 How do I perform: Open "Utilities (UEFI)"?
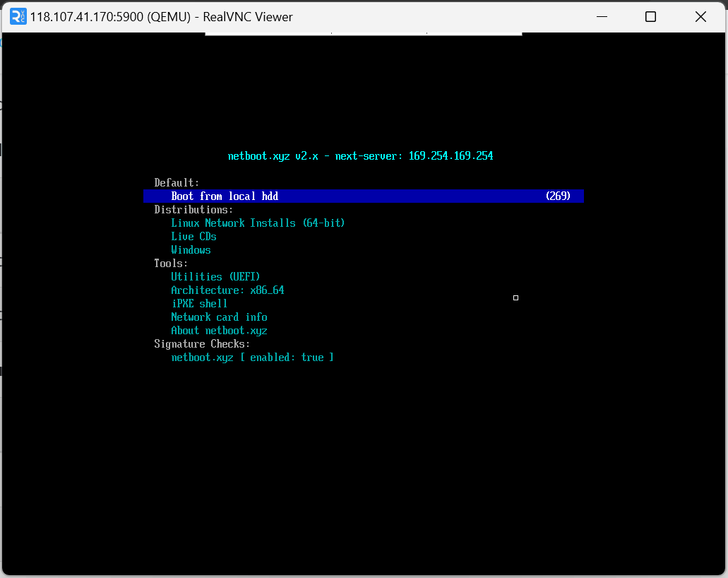[216, 276]
